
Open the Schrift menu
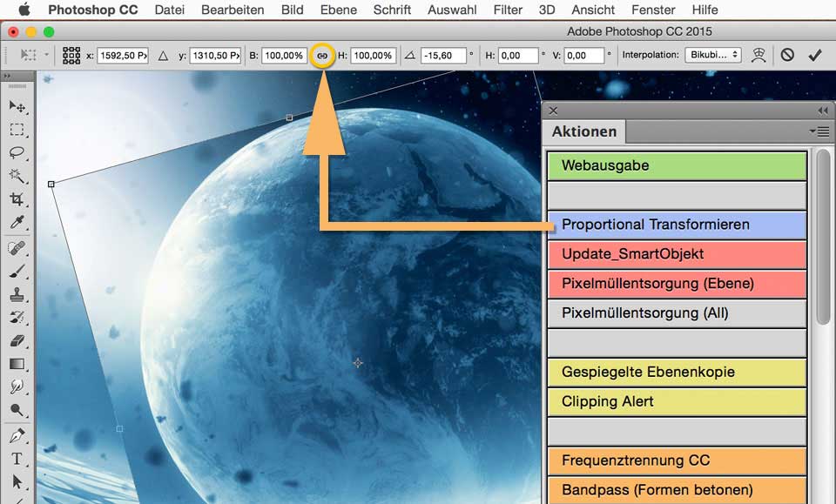(x=392, y=10)
